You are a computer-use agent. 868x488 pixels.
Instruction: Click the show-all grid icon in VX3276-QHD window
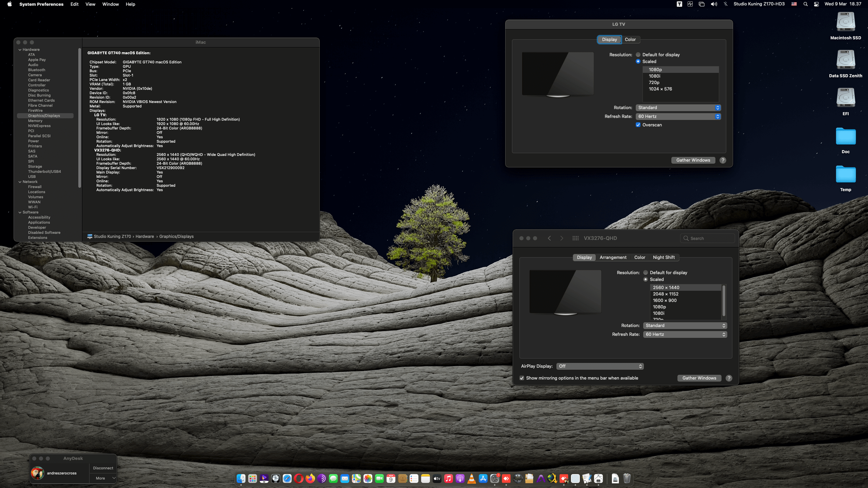pyautogui.click(x=575, y=238)
